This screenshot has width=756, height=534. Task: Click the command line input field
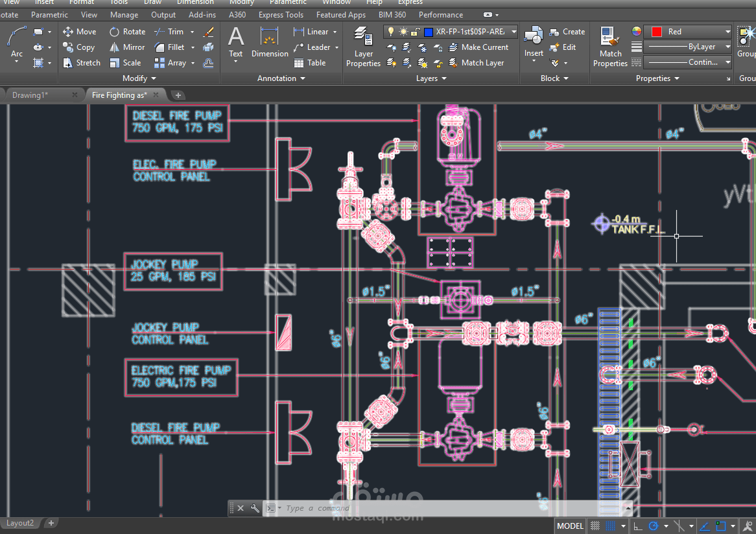tap(453, 508)
